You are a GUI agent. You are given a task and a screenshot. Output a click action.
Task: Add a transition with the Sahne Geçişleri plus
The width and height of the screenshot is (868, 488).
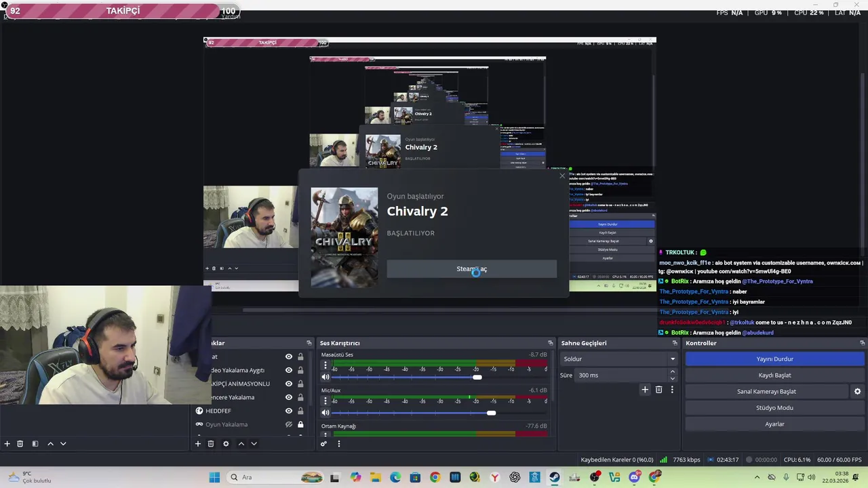[645, 390]
